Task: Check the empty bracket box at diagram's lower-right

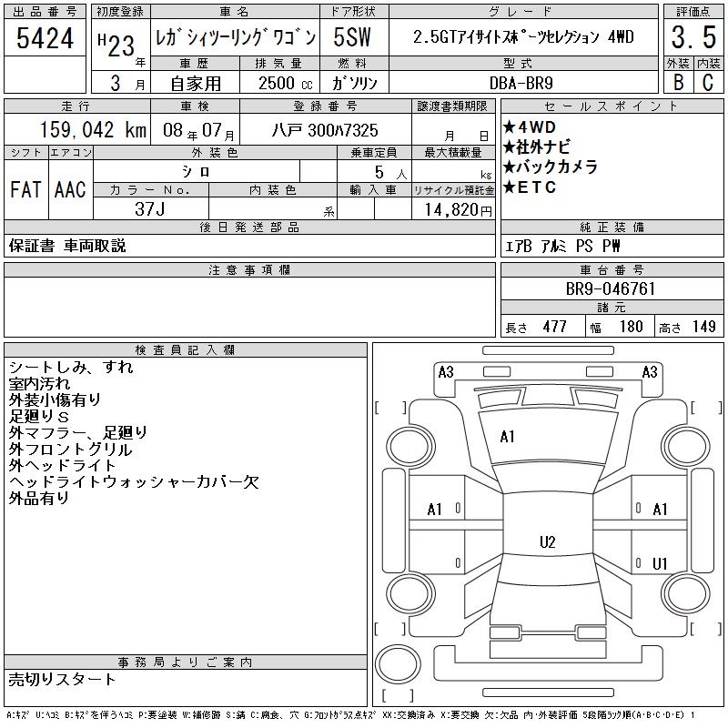Action: [x=703, y=627]
